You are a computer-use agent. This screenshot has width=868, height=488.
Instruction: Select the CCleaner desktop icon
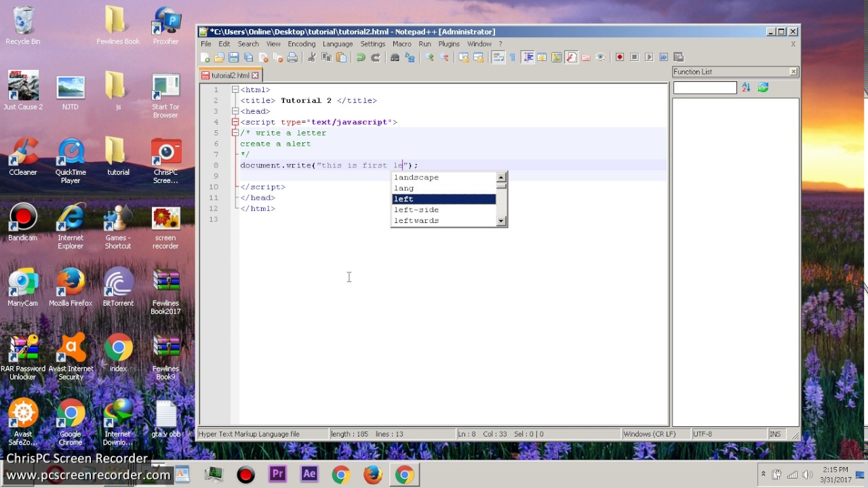(22, 157)
